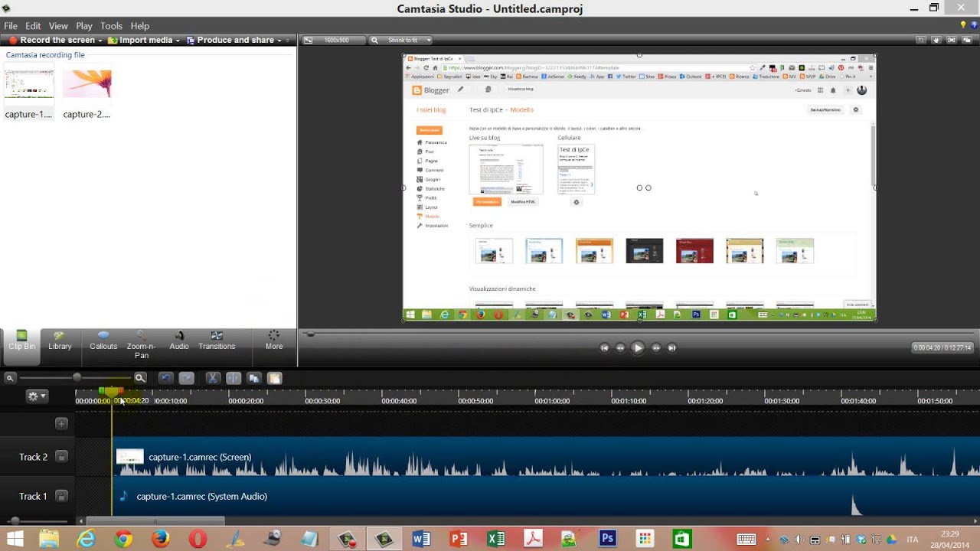
Task: Step backward one frame
Action: (620, 347)
